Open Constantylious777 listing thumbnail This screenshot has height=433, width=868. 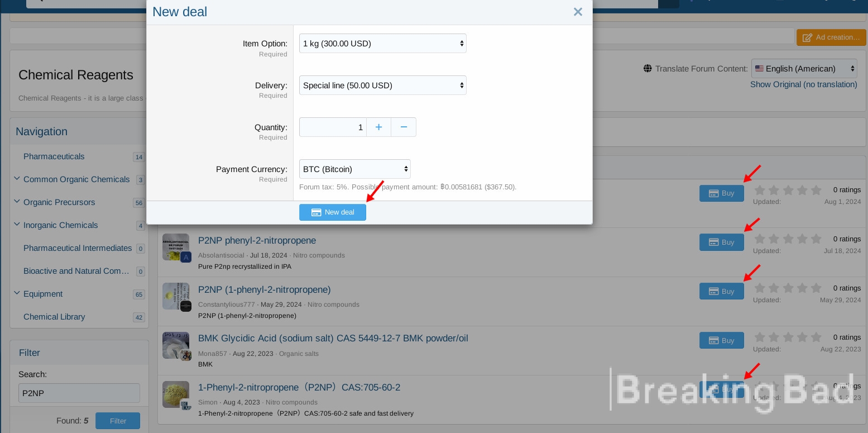(176, 296)
